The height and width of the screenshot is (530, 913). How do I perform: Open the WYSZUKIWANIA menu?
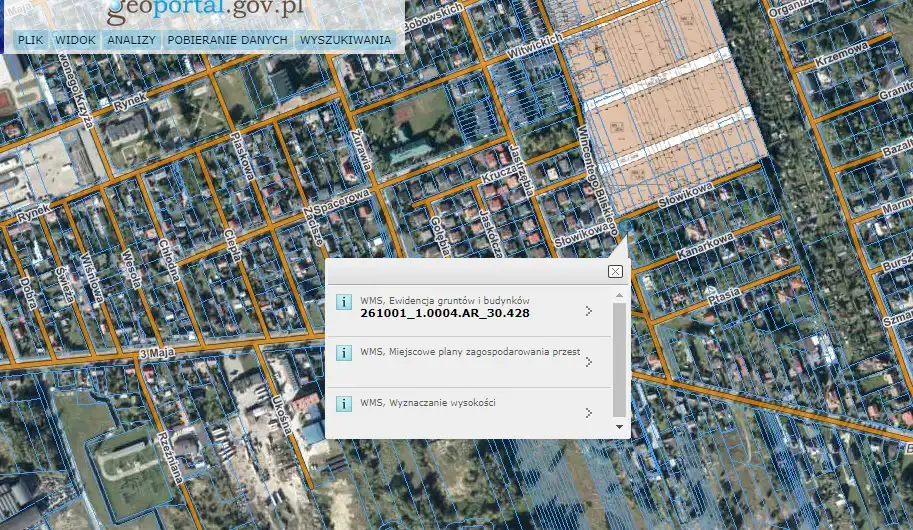tap(345, 40)
